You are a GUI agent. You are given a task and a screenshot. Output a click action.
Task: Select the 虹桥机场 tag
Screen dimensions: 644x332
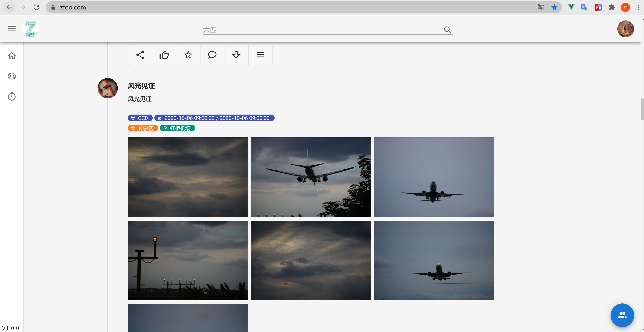point(178,128)
